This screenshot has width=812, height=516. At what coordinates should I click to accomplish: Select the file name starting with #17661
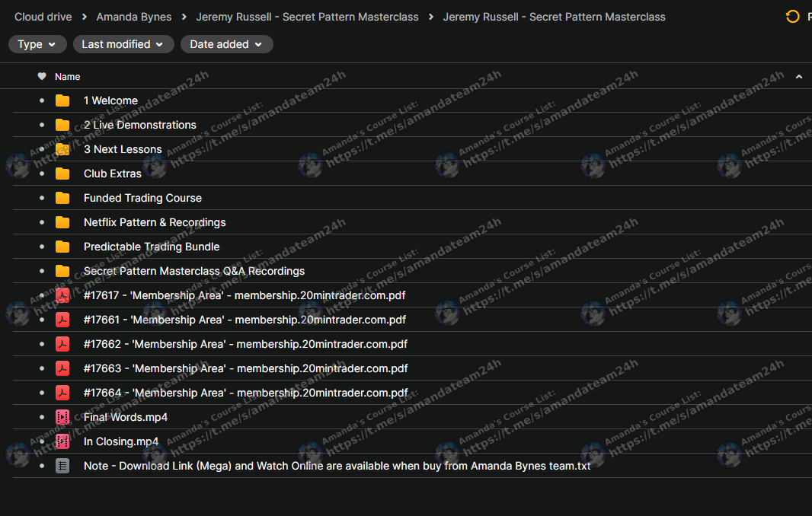point(245,320)
